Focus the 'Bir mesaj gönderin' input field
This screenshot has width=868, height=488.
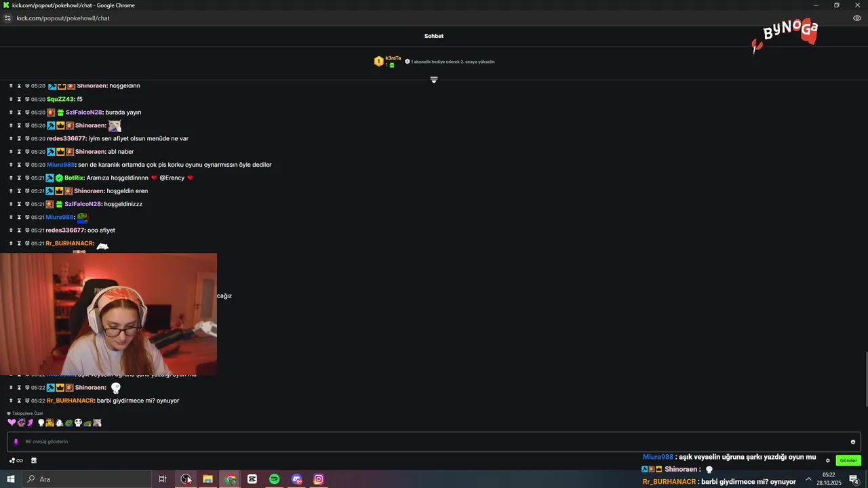(x=434, y=442)
